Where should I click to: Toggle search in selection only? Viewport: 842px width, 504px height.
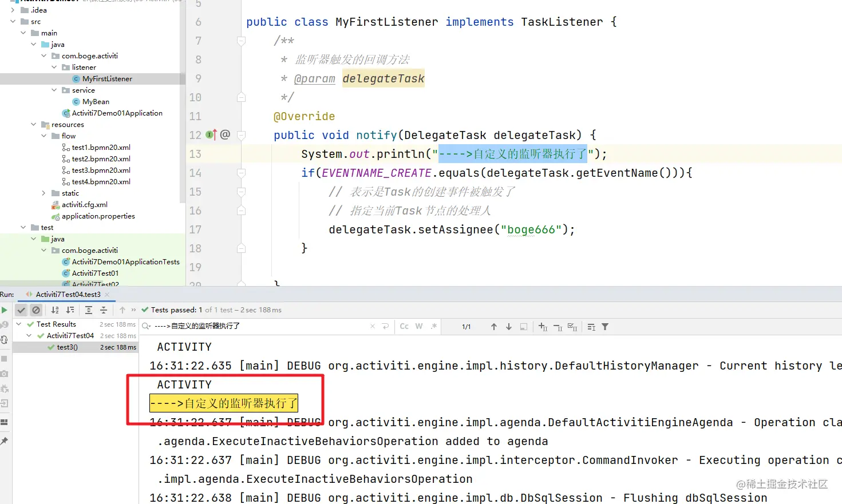click(524, 327)
